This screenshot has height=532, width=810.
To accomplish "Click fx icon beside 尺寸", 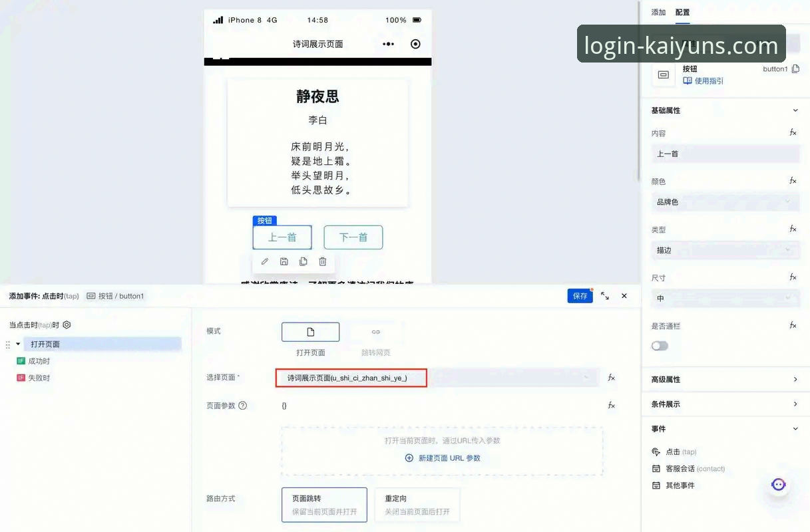I will click(793, 277).
